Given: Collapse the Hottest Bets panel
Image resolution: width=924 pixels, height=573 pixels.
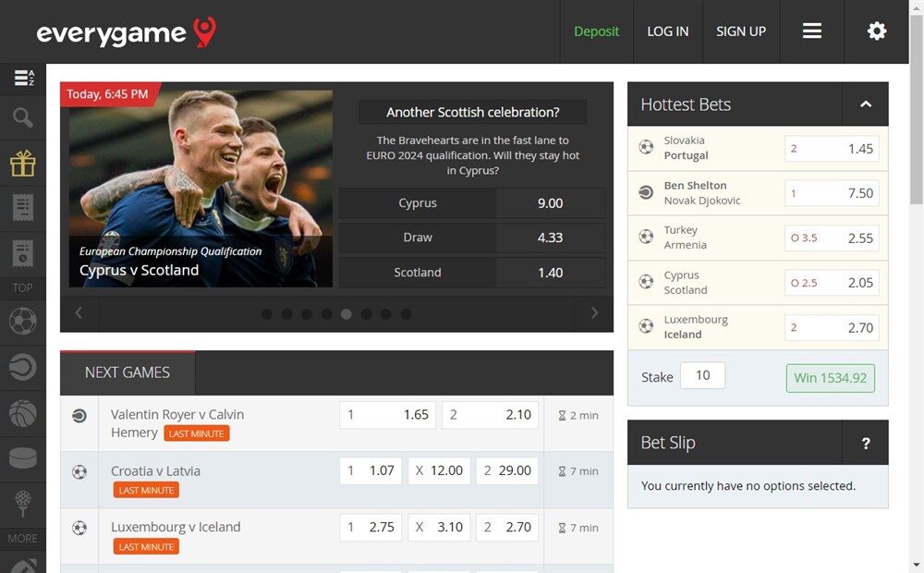Looking at the screenshot, I should coord(866,104).
